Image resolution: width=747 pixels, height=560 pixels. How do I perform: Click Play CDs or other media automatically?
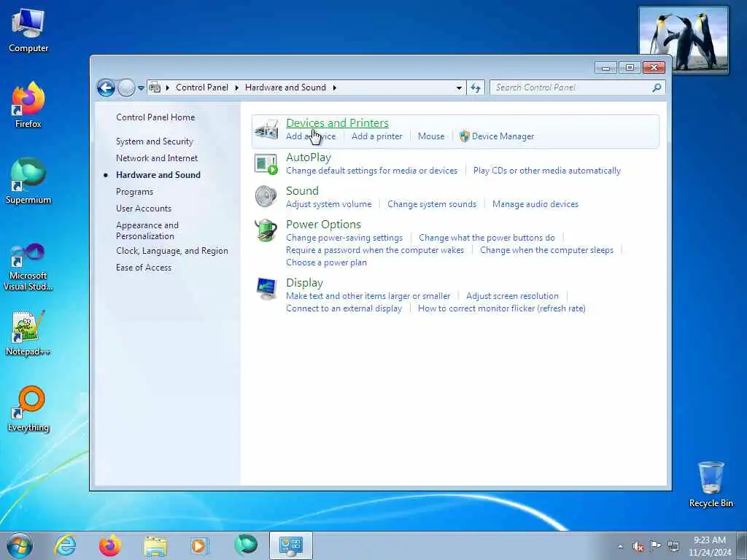coord(547,171)
